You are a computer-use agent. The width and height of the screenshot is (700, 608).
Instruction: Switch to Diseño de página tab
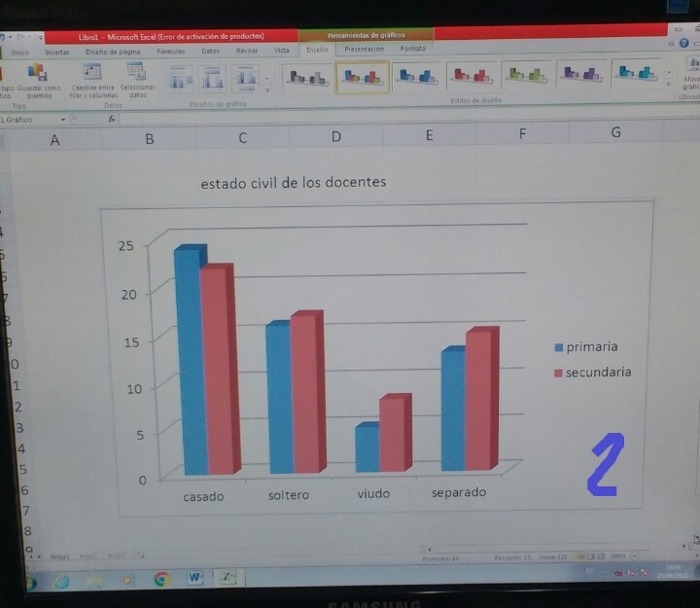click(x=113, y=52)
